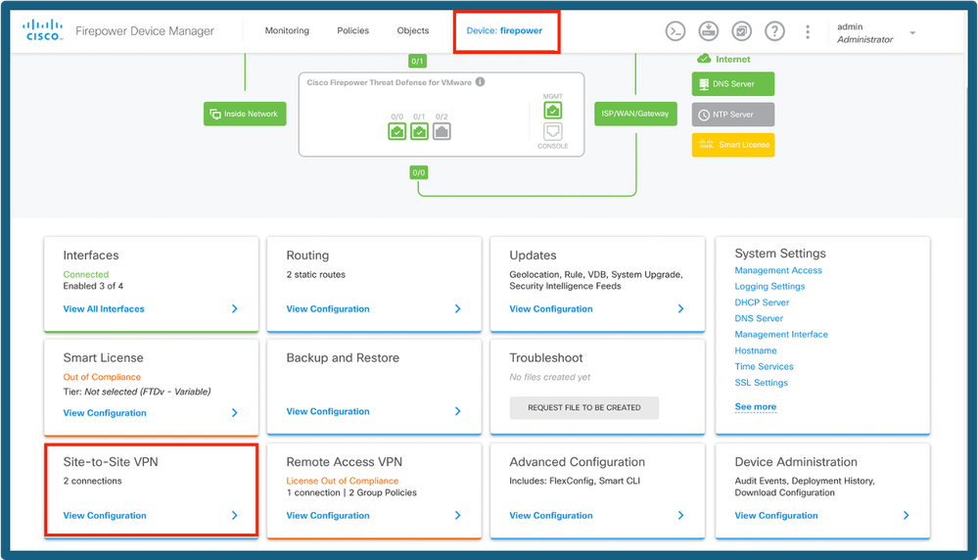Open Device Administration View Configuration link
The width and height of the screenshot is (978, 560).
[776, 516]
